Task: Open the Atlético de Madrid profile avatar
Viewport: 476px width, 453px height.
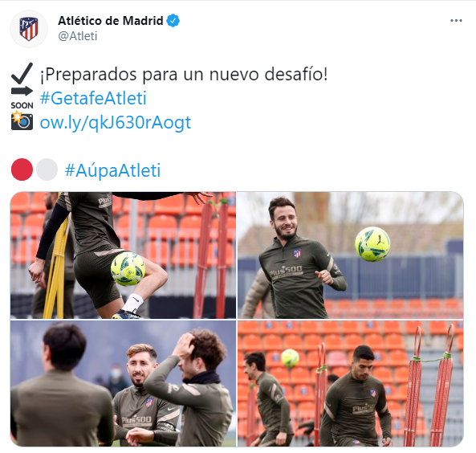Action: (29, 29)
